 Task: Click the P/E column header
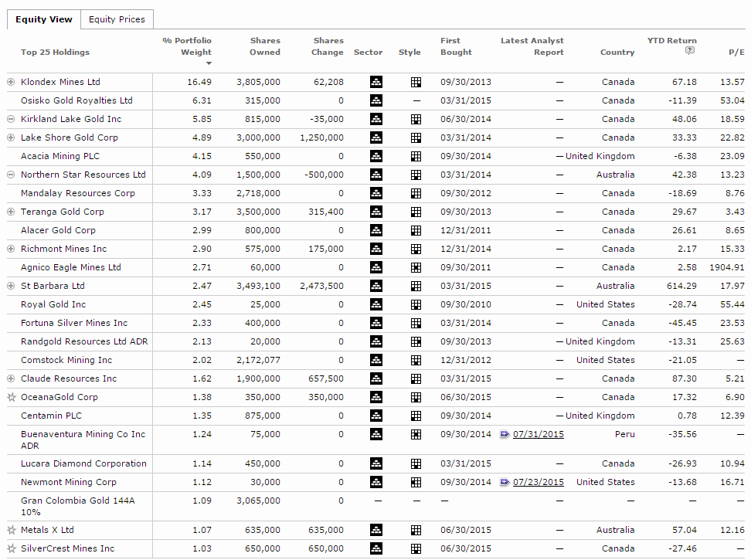(736, 53)
